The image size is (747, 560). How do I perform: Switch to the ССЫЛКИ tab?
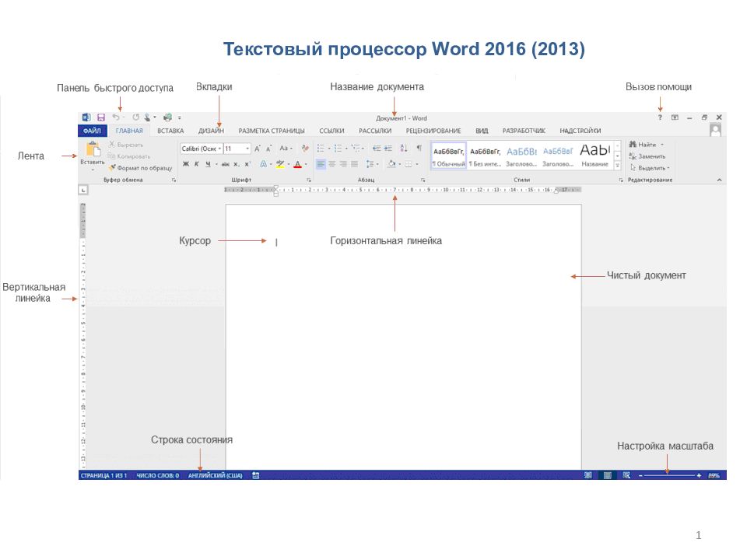(331, 131)
